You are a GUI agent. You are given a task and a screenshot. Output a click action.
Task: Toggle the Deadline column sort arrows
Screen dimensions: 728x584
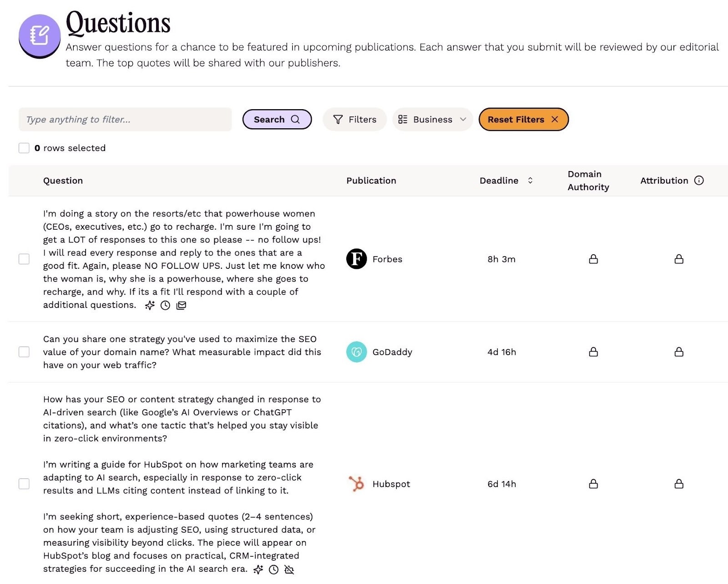point(530,180)
